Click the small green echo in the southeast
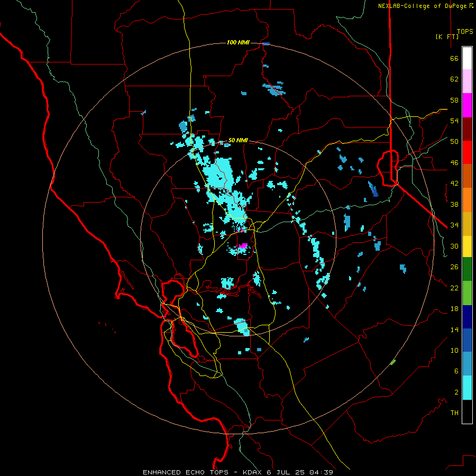The height and width of the screenshot is (476, 476). (393, 362)
